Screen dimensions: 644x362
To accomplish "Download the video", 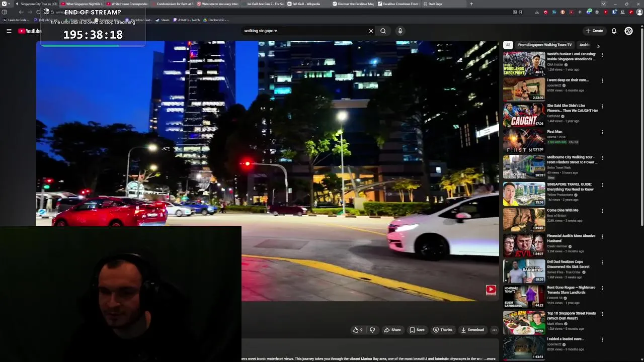I will point(472,330).
